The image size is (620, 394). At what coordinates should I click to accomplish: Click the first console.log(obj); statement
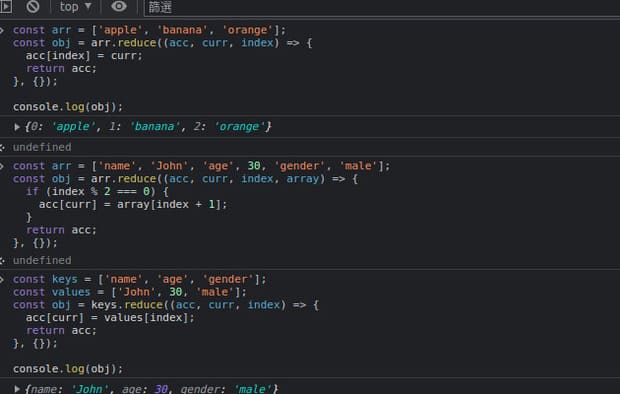pos(68,107)
